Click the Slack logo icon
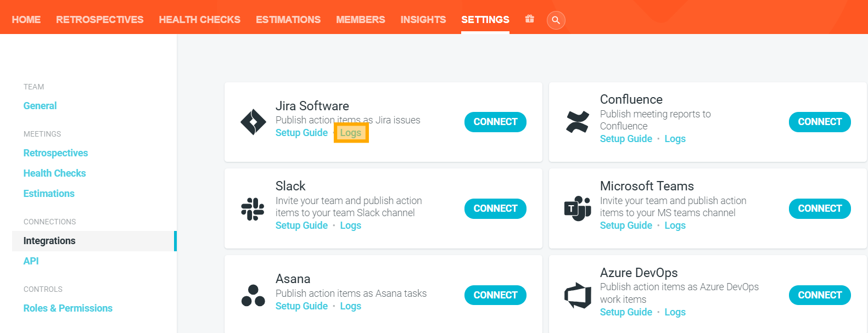The width and height of the screenshot is (868, 333). click(x=253, y=209)
